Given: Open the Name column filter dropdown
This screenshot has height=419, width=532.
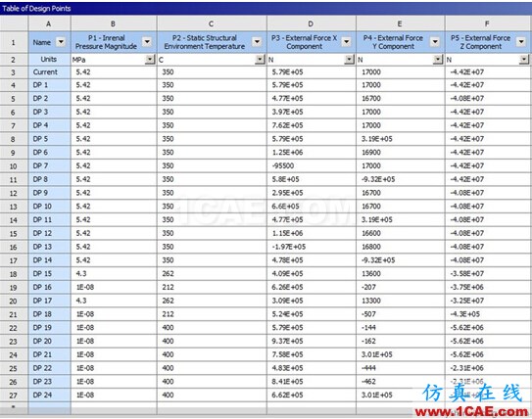Looking at the screenshot, I should (x=61, y=42).
